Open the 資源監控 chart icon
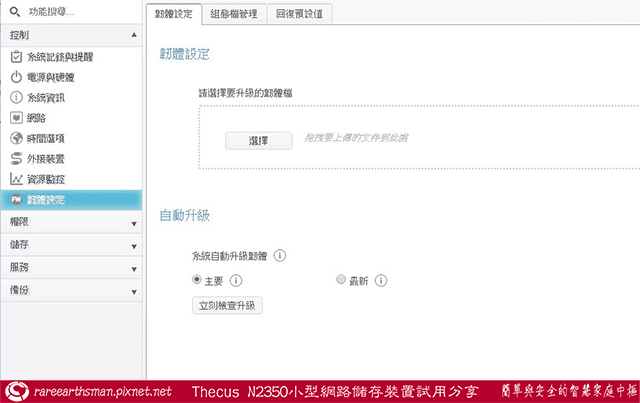Screen dimensions: 640x403 point(16,178)
